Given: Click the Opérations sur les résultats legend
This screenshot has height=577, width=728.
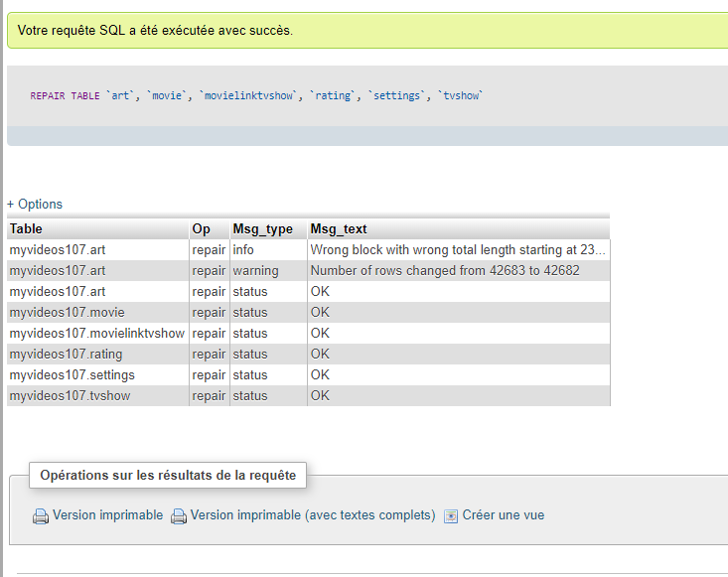Looking at the screenshot, I should click(168, 476).
